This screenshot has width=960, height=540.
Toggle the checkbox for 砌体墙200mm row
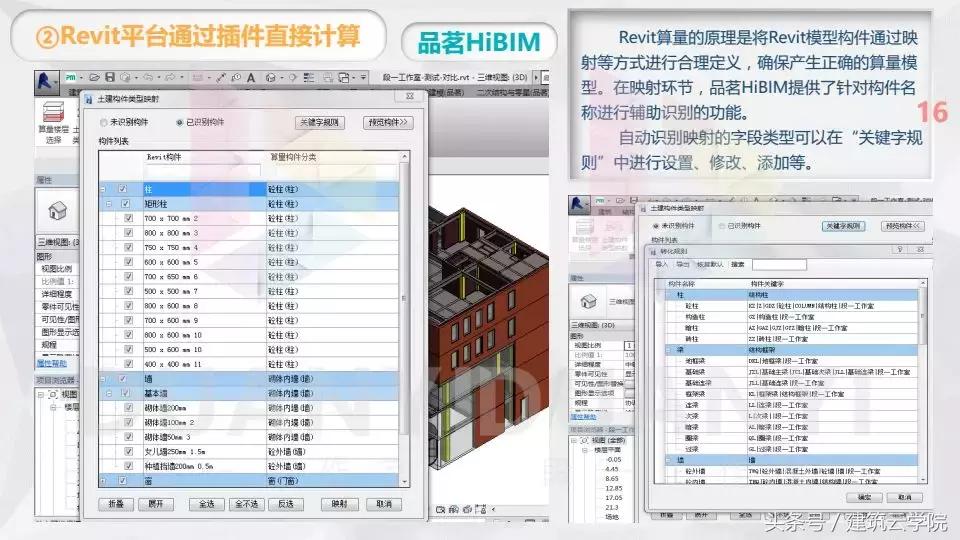click(x=129, y=408)
